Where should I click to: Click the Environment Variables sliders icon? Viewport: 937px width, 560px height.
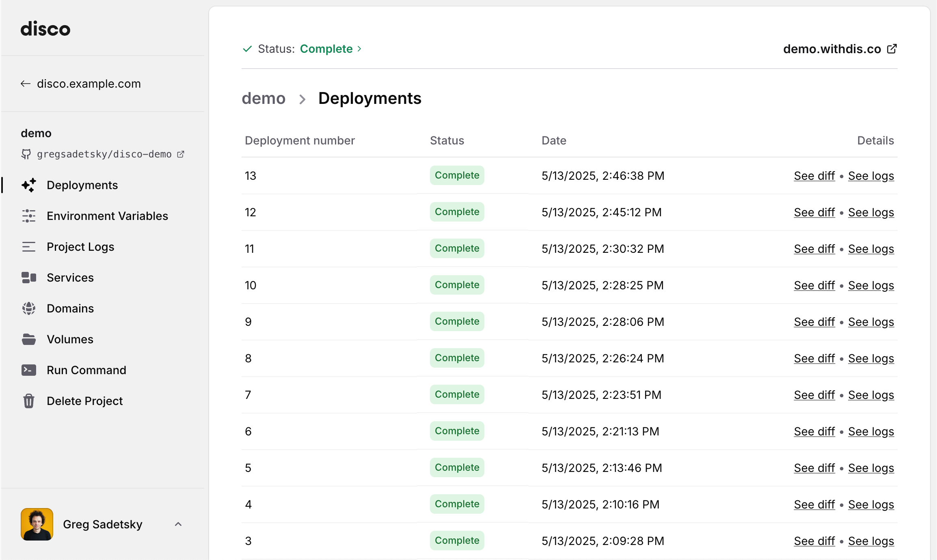29,216
